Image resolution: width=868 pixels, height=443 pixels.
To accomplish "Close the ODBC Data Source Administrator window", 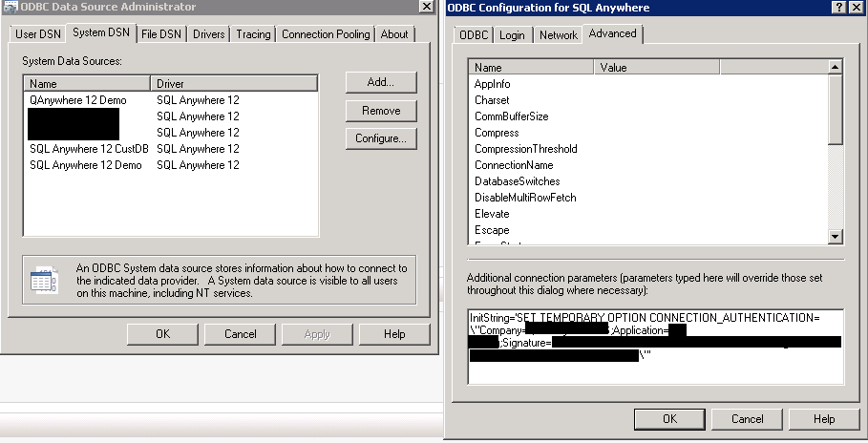I will 426,7.
